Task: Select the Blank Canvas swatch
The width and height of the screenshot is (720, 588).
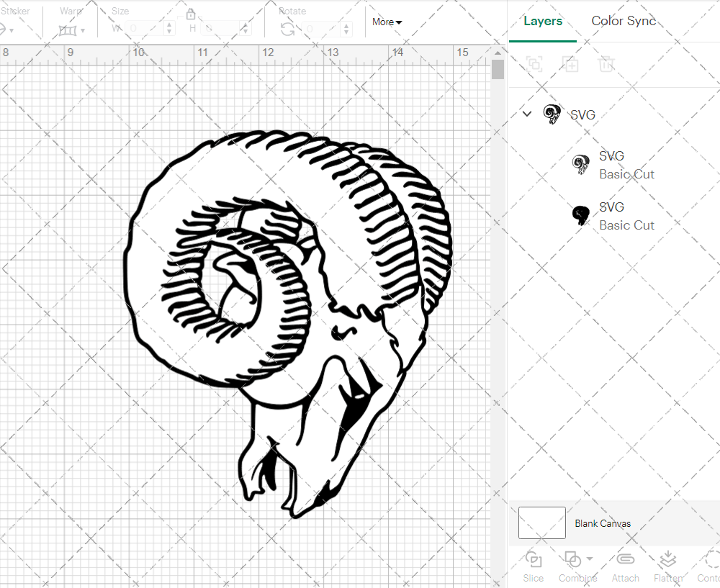Action: click(x=542, y=523)
